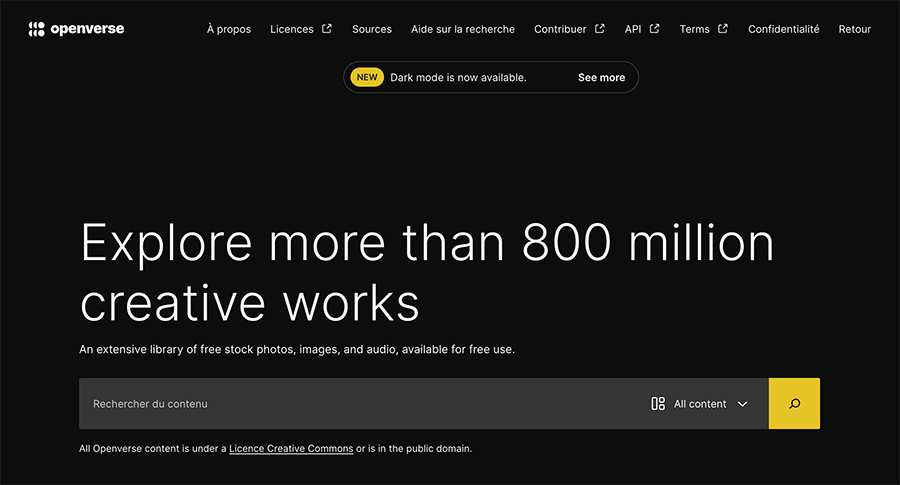Click the 'An extensive library' subtitle text
Screen dimensions: 900x485
(x=297, y=349)
